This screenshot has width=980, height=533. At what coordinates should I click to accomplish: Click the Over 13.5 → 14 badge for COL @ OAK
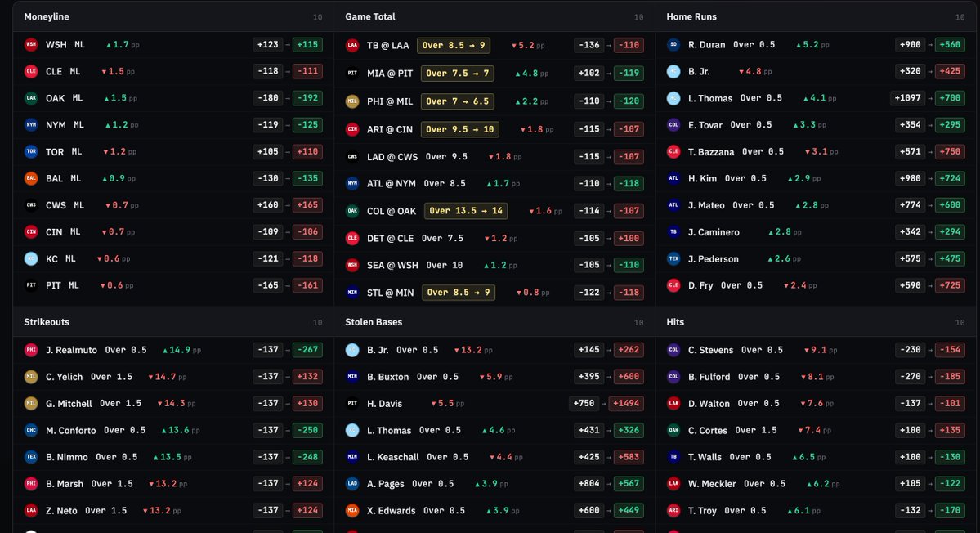tap(466, 211)
